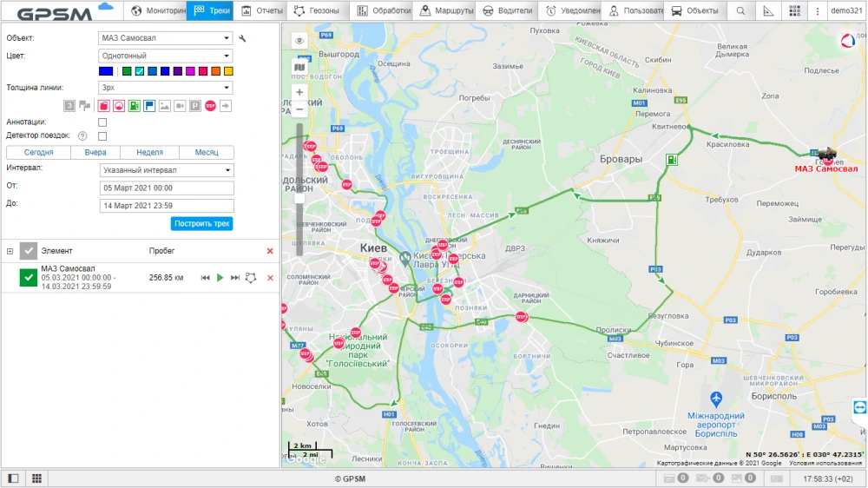The image size is (868, 488).
Task: Toggle the select-all checkbox beside Элемент
Action: (x=29, y=251)
